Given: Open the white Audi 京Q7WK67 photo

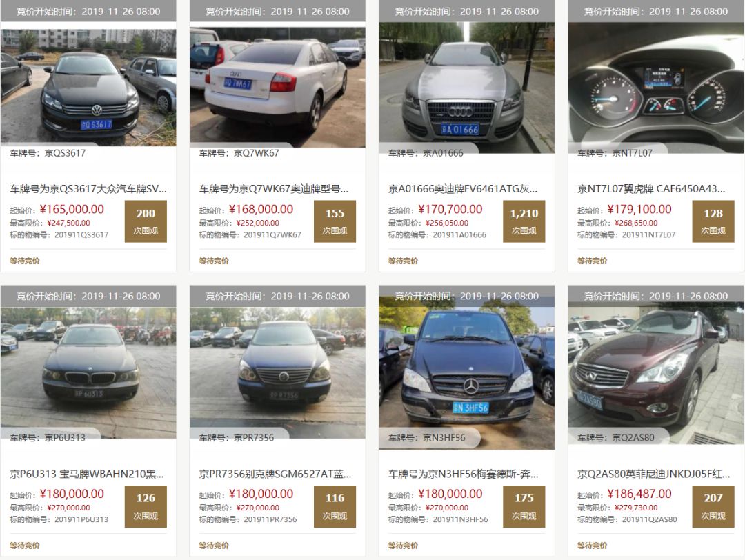Looking at the screenshot, I should coord(277,87).
